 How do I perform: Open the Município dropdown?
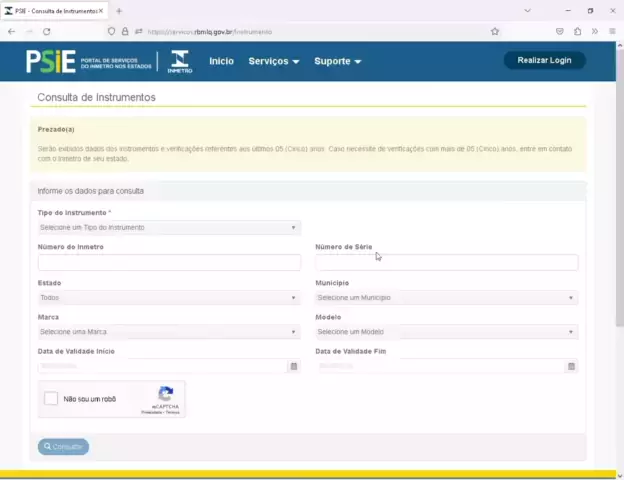[446, 298]
